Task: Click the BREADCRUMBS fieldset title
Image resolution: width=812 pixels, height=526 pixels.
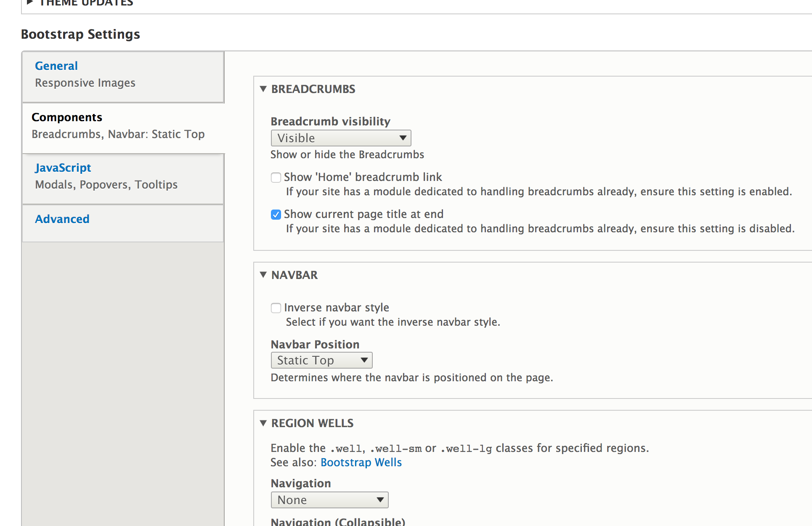Action: click(313, 89)
